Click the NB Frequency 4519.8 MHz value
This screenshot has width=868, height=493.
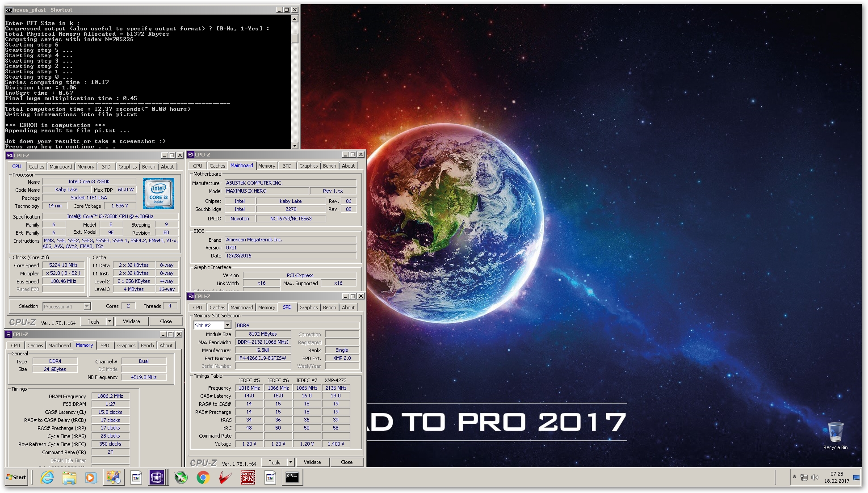144,377
